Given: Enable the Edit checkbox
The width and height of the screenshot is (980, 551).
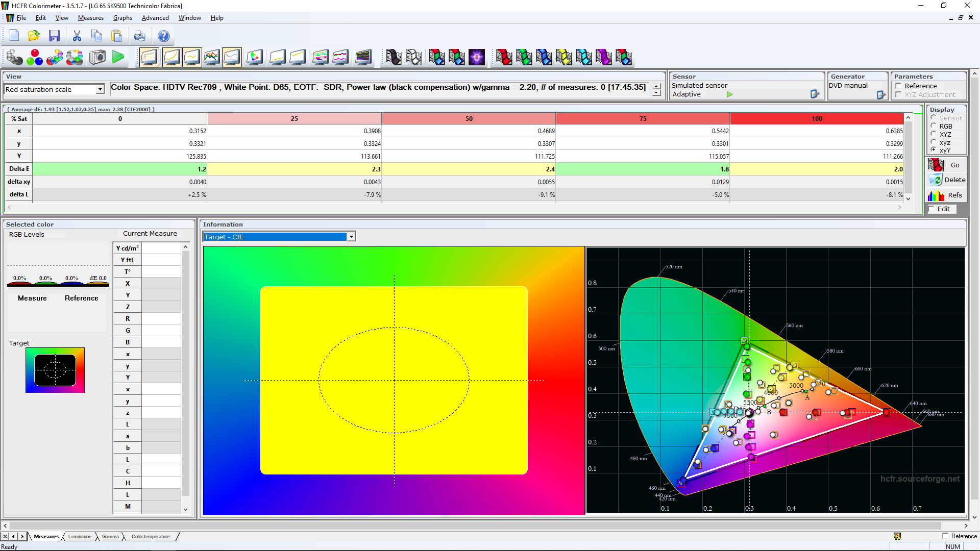Looking at the screenshot, I should pos(932,209).
